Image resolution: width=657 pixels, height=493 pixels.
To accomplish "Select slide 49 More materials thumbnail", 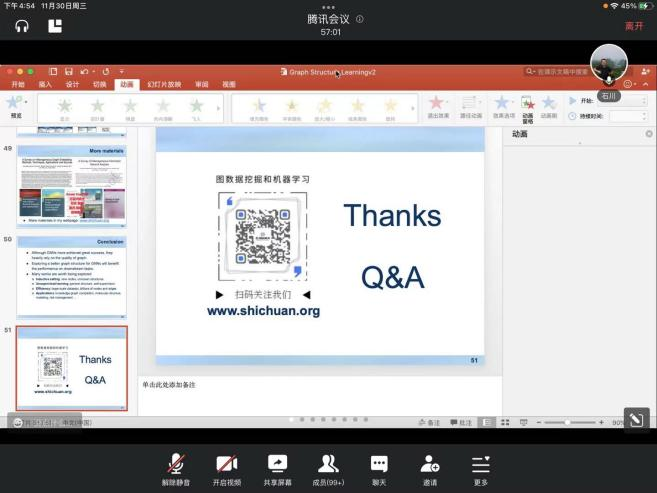I will coord(72,184).
